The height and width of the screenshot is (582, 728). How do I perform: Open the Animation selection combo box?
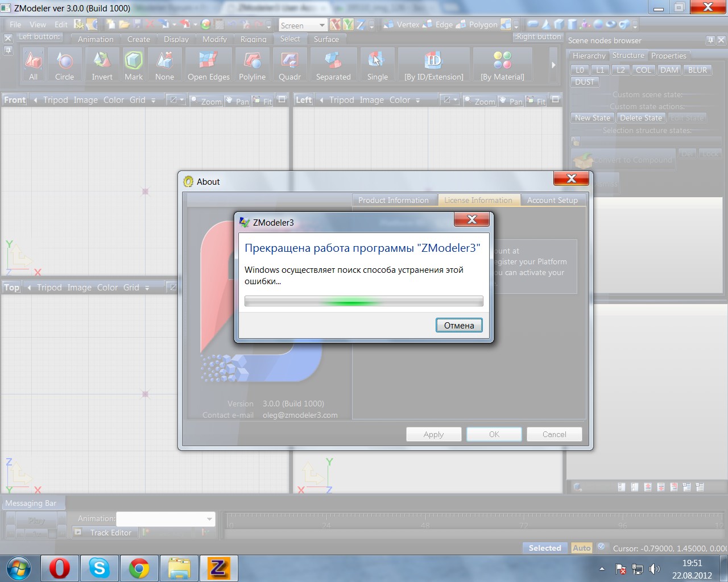point(166,519)
